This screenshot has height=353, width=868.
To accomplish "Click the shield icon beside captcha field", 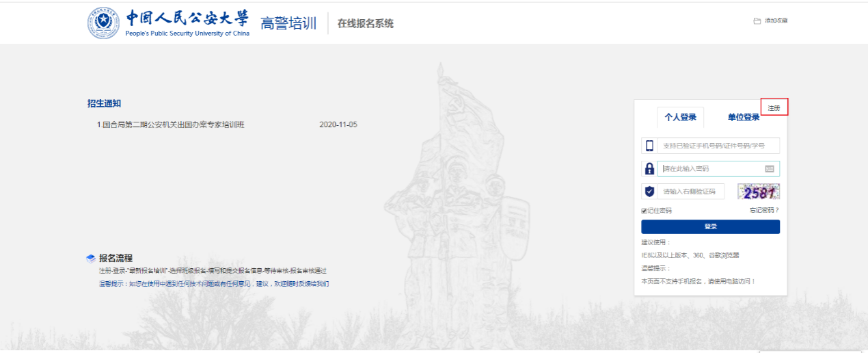I will 649,192.
